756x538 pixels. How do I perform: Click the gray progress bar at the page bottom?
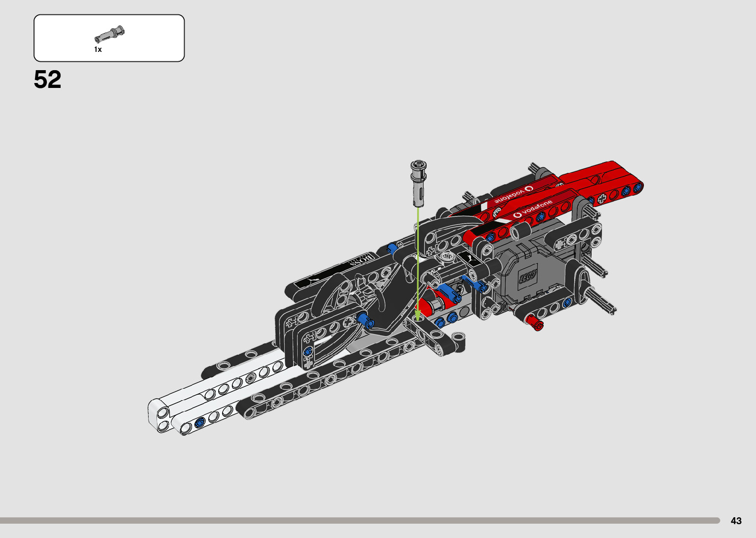click(359, 520)
